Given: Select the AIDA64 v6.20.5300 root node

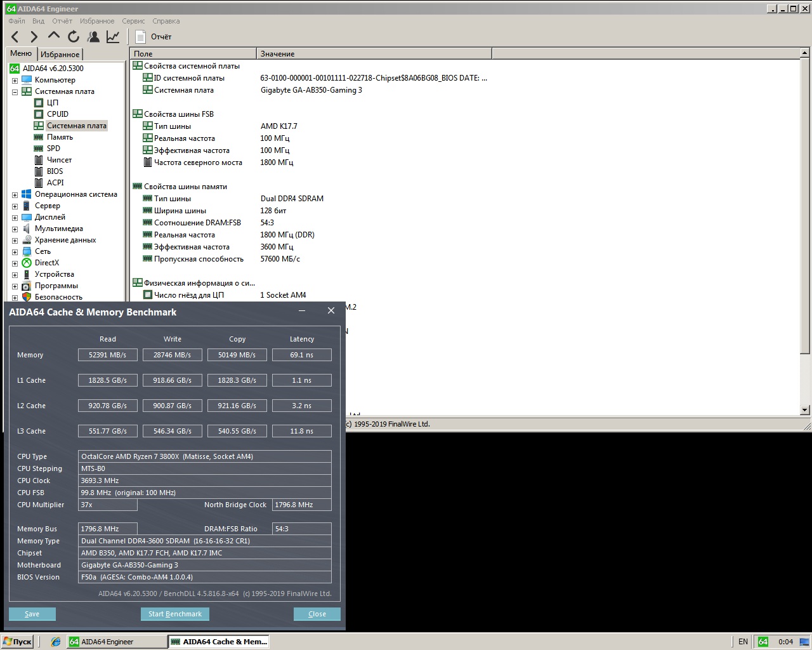Looking at the screenshot, I should coord(53,69).
